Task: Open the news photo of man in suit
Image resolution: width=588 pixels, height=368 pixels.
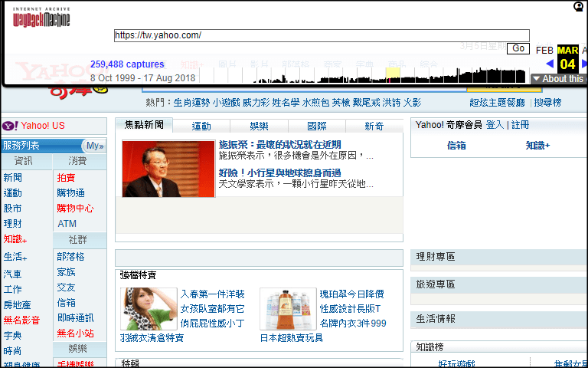Action: [x=168, y=169]
